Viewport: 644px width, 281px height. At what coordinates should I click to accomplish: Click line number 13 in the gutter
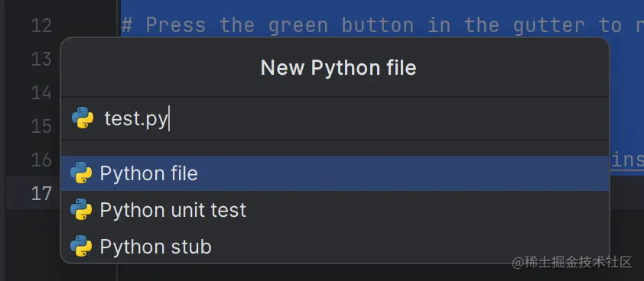tap(41, 60)
